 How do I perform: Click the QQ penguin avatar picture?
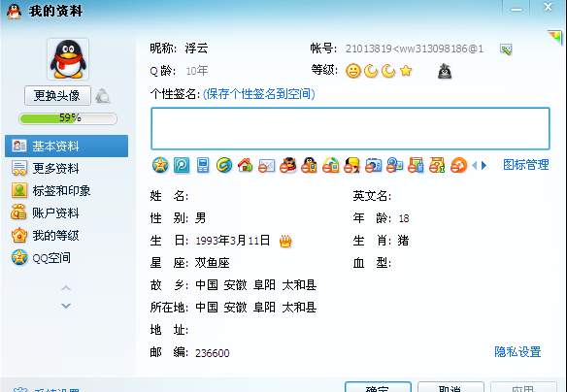point(68,59)
